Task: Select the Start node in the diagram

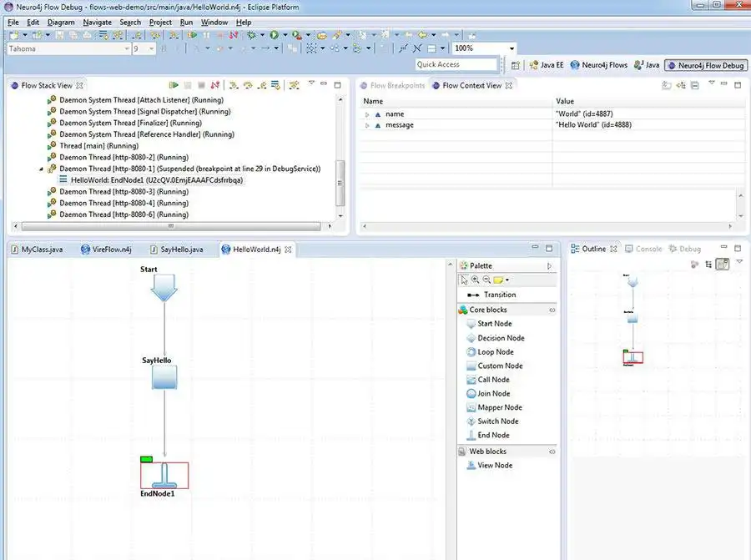Action: pos(164,287)
